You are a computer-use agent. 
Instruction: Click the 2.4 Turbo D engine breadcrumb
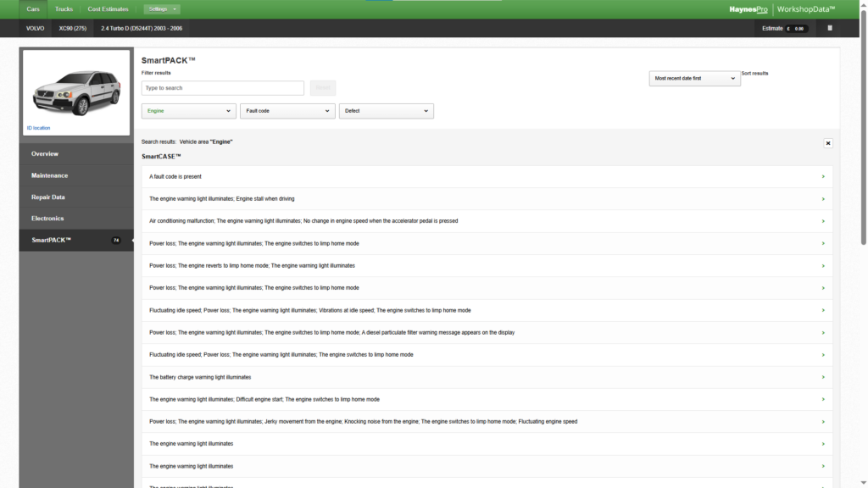click(142, 28)
